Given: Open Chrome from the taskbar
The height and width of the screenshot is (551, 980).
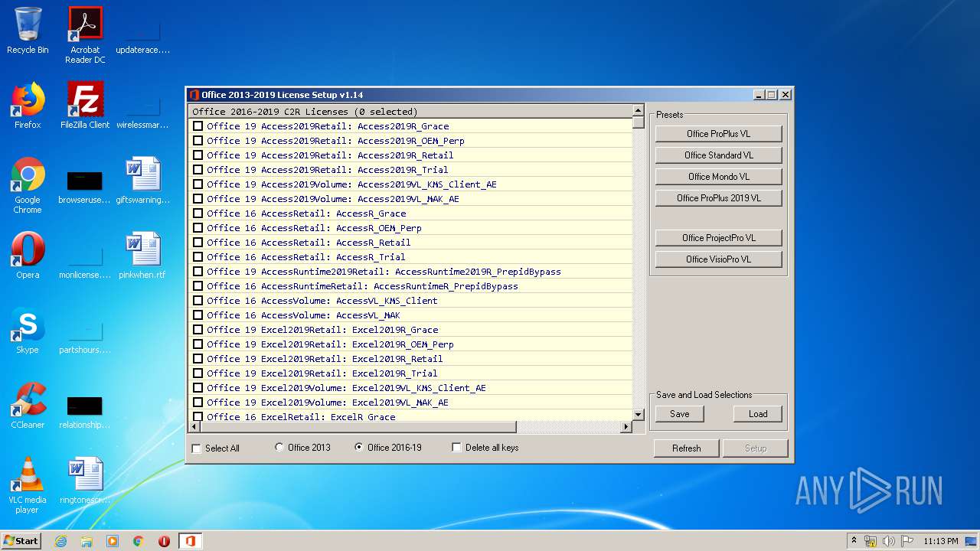Looking at the screenshot, I should coord(139,541).
